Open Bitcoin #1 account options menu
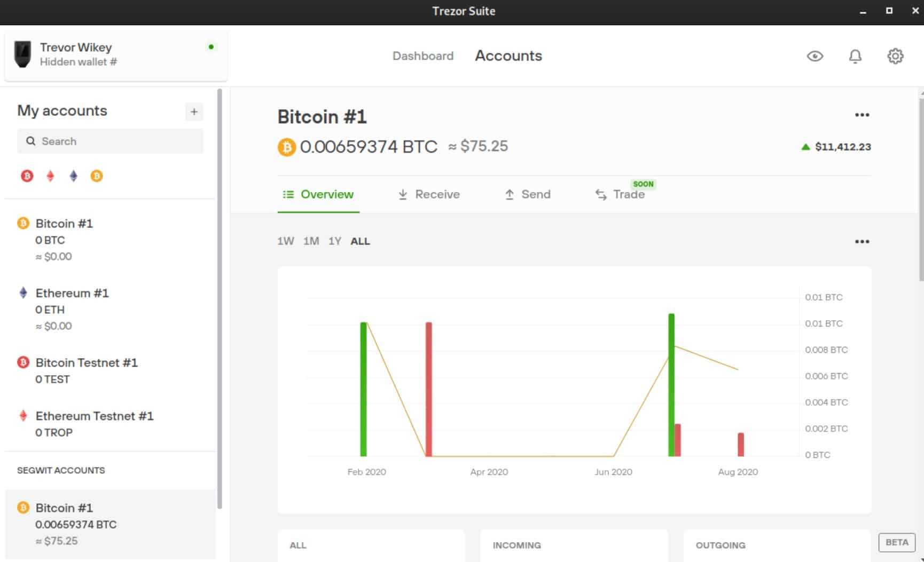The image size is (924, 562). click(862, 115)
